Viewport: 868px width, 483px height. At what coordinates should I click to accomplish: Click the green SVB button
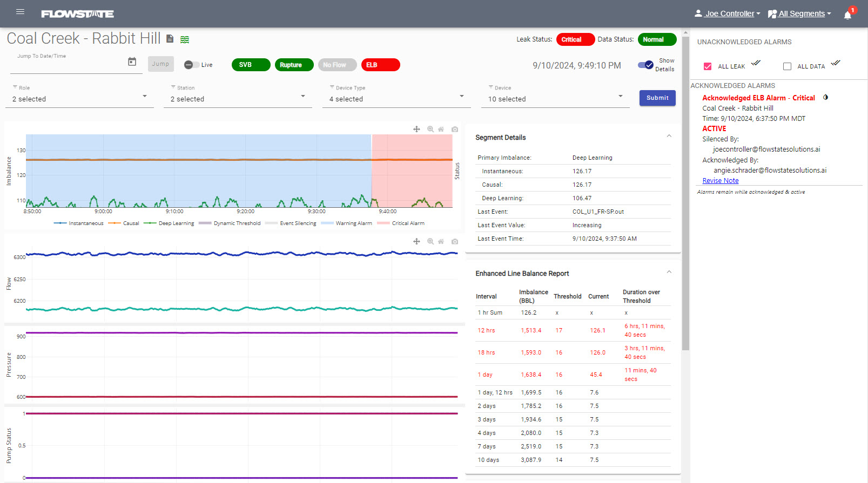tap(251, 65)
